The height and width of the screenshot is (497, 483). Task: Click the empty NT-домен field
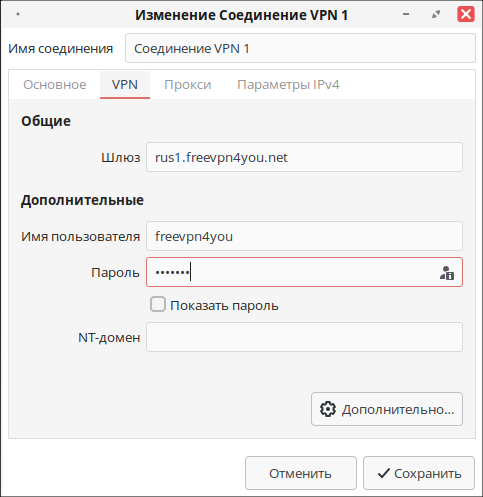pos(304,337)
